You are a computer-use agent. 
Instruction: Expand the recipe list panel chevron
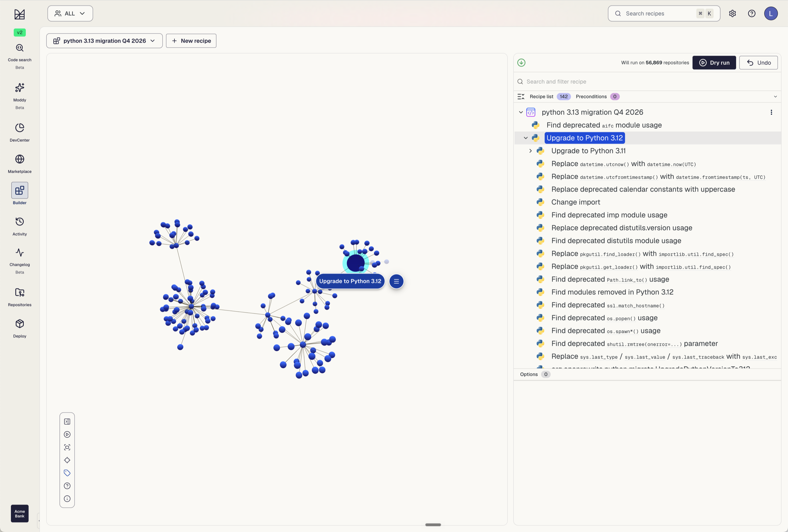point(775,96)
